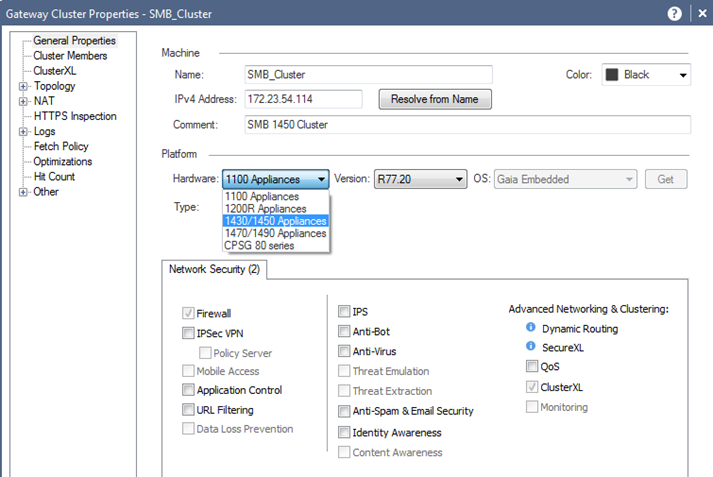713x477 pixels.
Task: Toggle the QoS checkbox
Action: click(532, 366)
